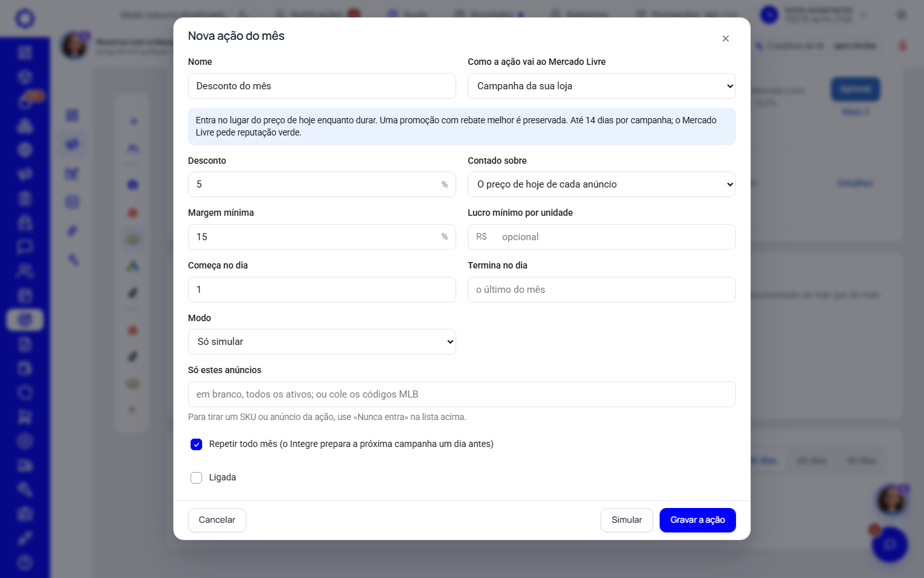
Task: Select the Margem mínima input field
Action: [x=322, y=237]
